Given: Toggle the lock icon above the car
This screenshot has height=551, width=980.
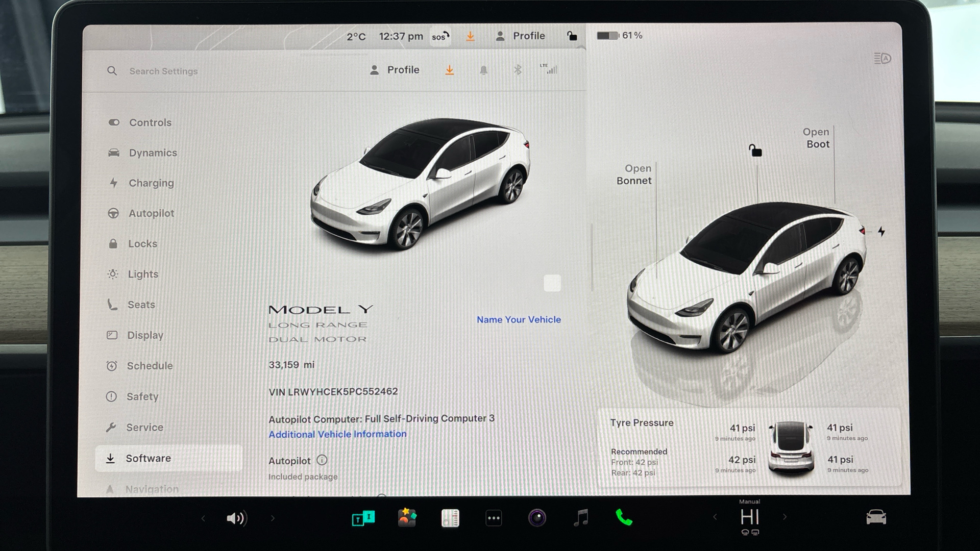Looking at the screenshot, I should 755,151.
